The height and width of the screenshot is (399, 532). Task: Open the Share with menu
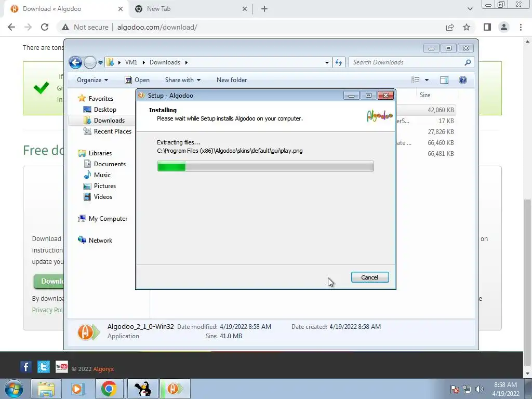click(x=182, y=80)
